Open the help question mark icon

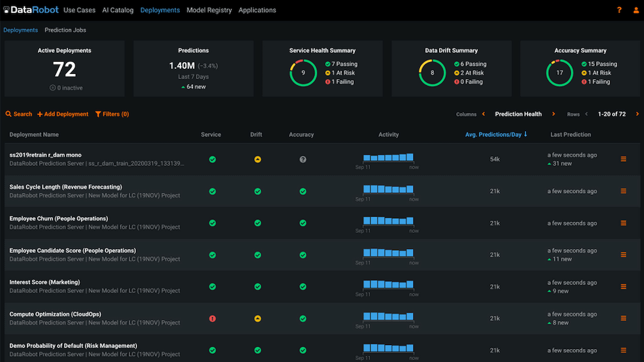tap(619, 10)
